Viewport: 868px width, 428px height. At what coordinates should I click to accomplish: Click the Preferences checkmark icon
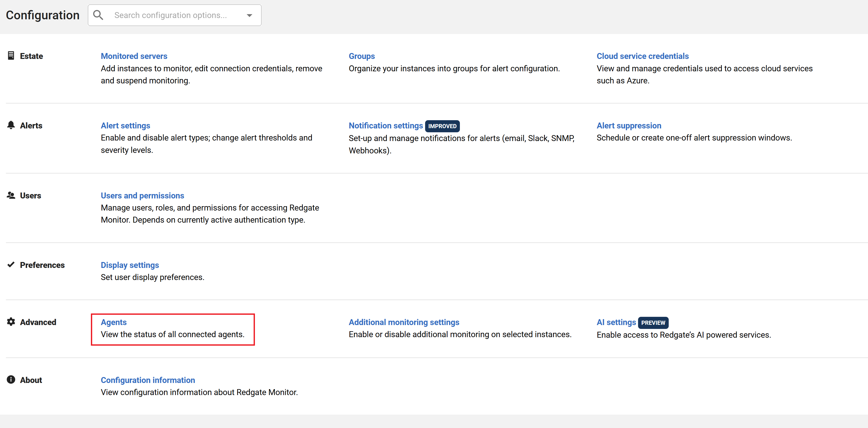(11, 265)
